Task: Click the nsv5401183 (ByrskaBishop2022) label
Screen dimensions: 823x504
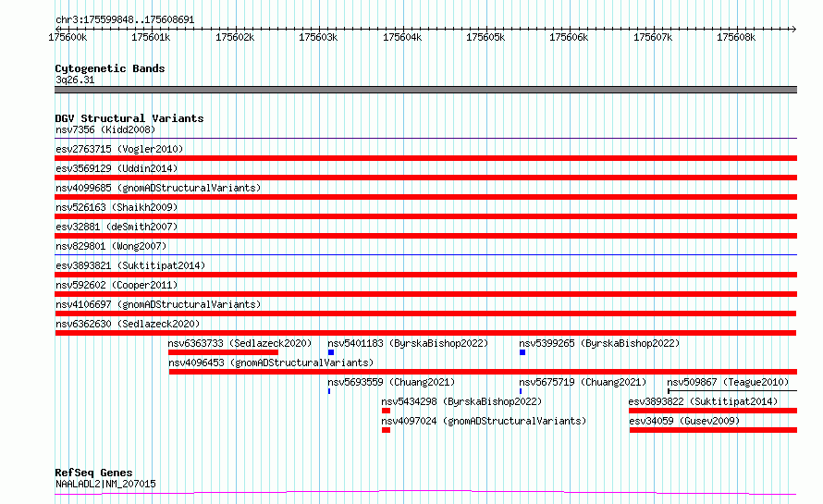Action: pyautogui.click(x=408, y=343)
